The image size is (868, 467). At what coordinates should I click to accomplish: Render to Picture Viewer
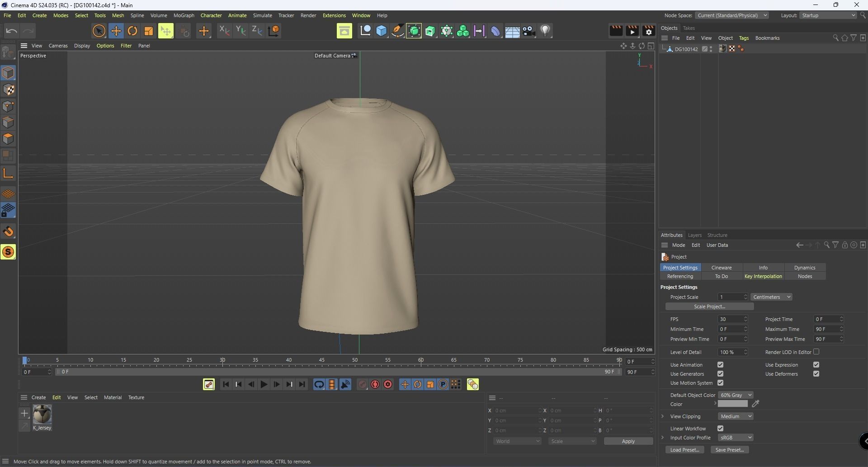pos(632,31)
